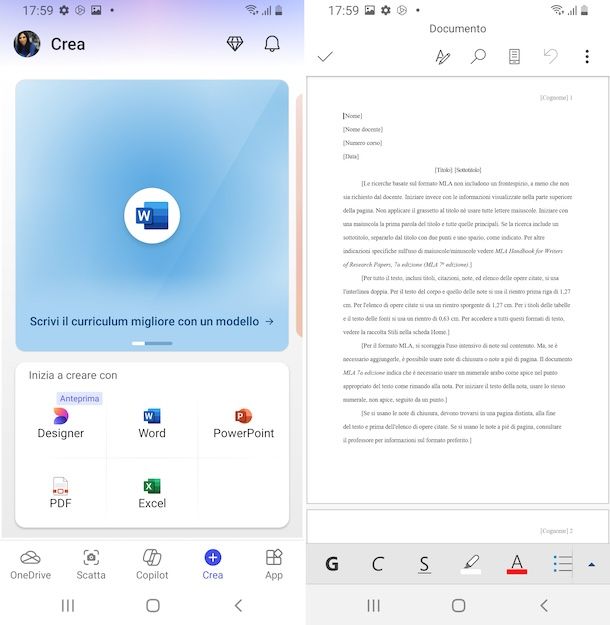Tap the Crea page title
The width and height of the screenshot is (610, 625).
68,44
